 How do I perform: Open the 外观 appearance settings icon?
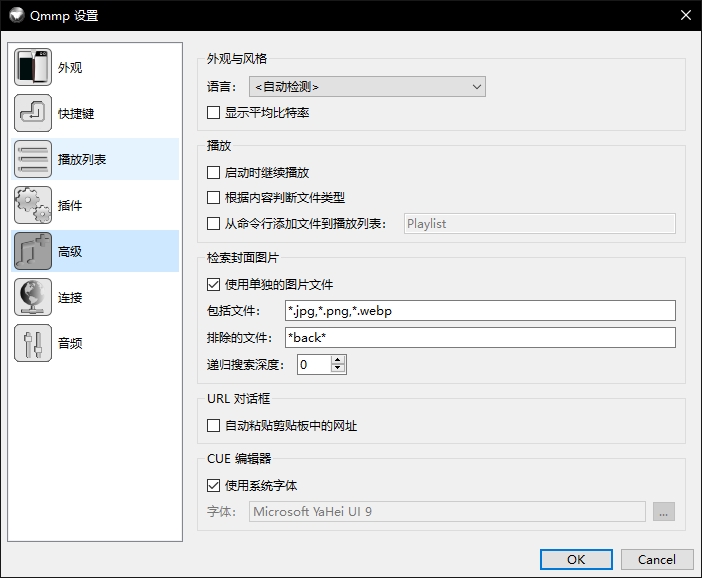(x=33, y=67)
